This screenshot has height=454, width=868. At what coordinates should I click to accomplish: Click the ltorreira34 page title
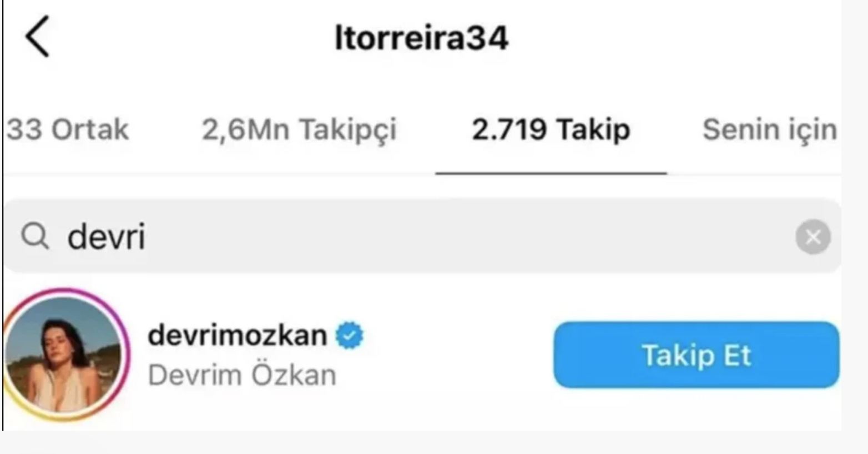pyautogui.click(x=421, y=38)
